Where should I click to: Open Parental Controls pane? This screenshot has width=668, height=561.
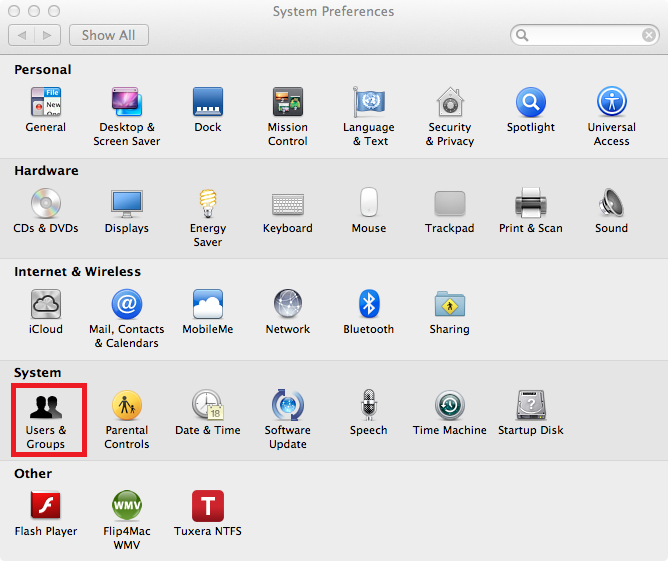(x=127, y=405)
